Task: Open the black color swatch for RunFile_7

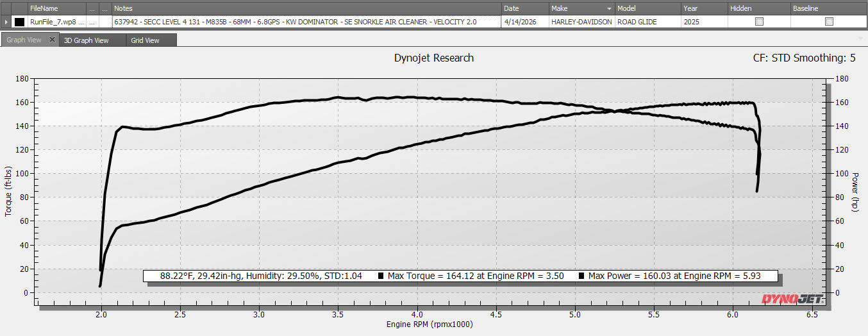Action: (19, 22)
